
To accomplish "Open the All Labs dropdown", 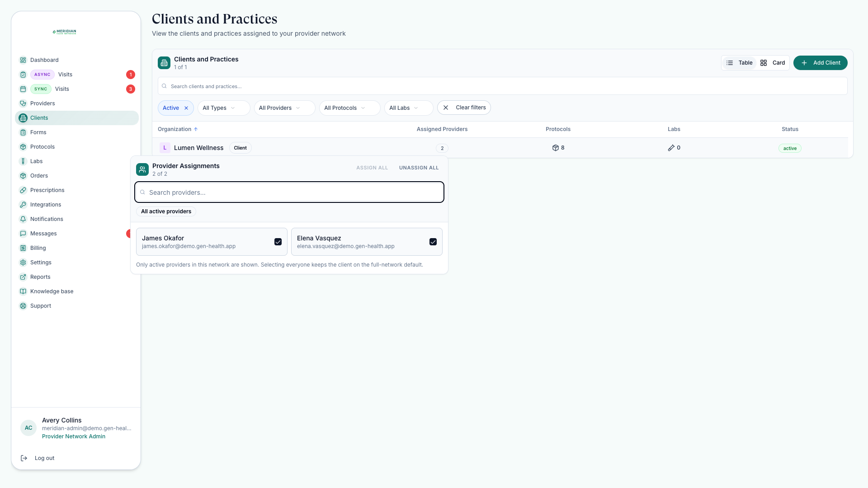I will click(x=408, y=108).
